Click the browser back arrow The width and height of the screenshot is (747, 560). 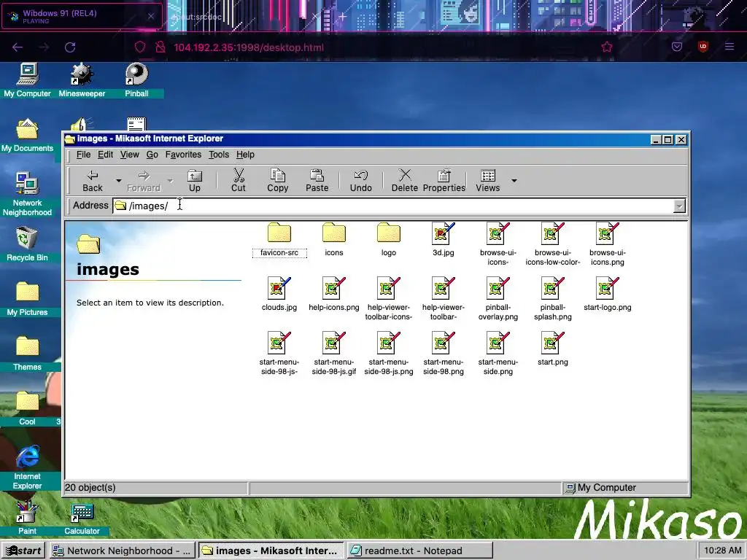[x=18, y=47]
